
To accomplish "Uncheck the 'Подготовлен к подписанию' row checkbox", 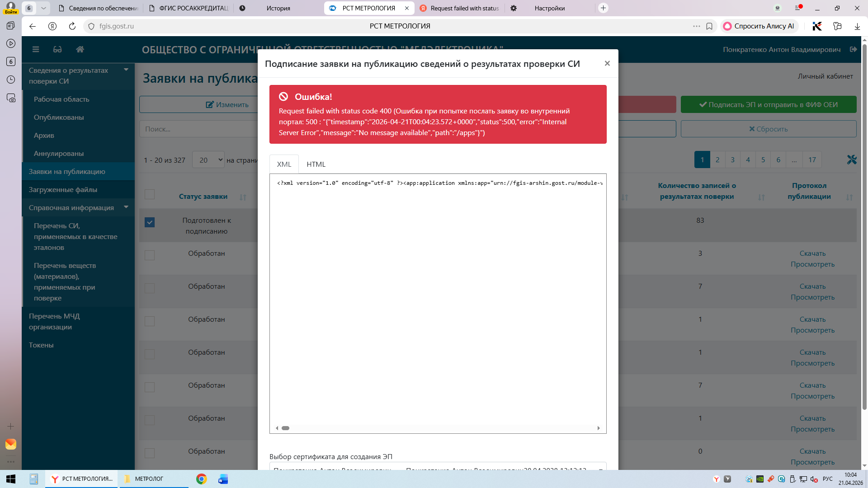I will click(x=150, y=222).
